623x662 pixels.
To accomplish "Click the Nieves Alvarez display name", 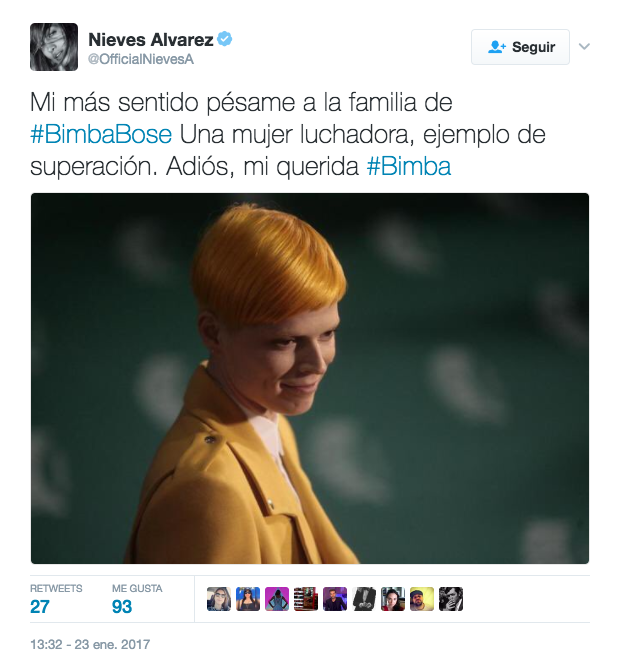I will (x=151, y=40).
